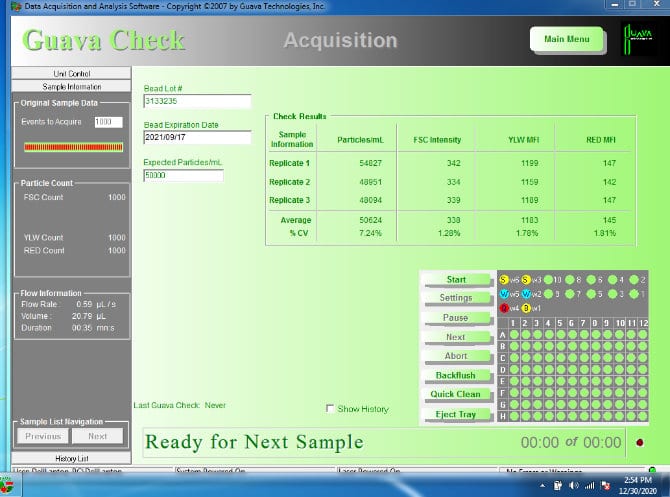Select well F9 in the plate grid
The width and height of the screenshot is (670, 497).
pos(608,393)
